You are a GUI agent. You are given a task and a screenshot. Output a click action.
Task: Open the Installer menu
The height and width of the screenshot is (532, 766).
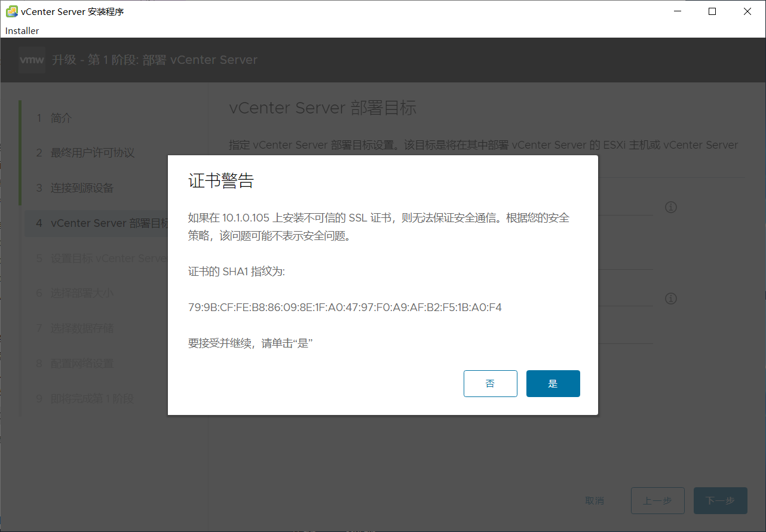click(22, 30)
